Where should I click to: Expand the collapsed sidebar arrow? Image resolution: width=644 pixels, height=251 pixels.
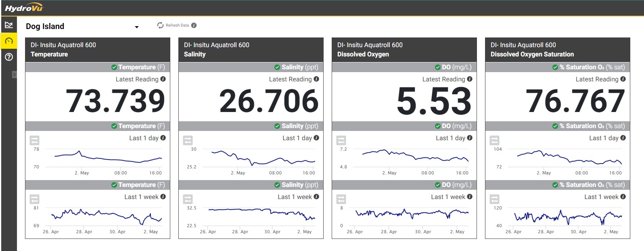tap(14, 75)
